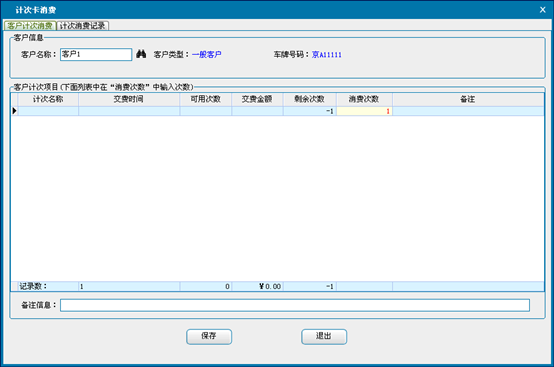
Task: Click the row selector arrow indicator
Action: 14,111
